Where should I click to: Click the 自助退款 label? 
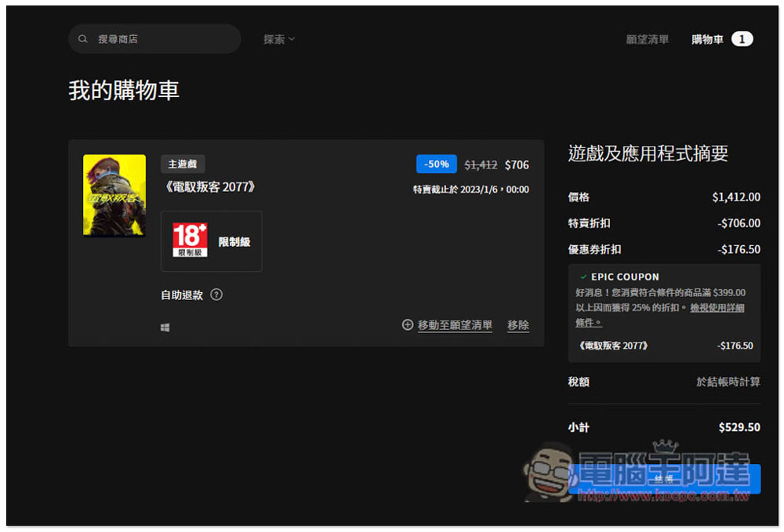[x=182, y=295]
